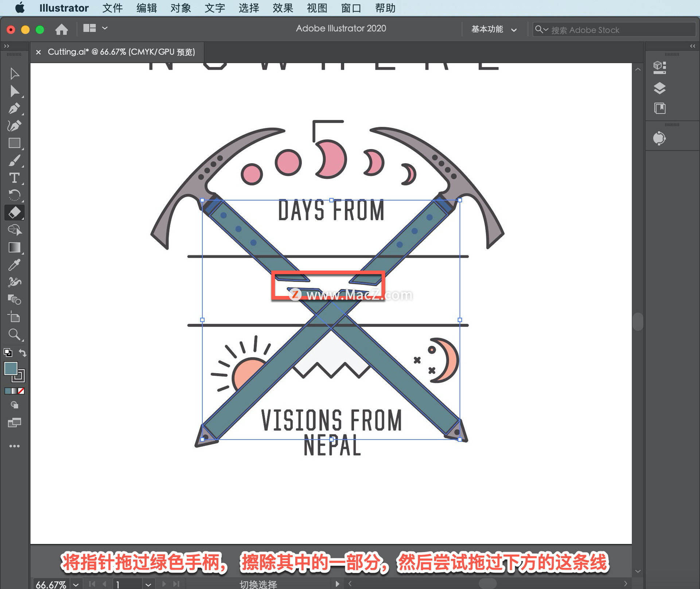Reset to default fill and stroke
The width and height of the screenshot is (700, 589).
[8, 352]
